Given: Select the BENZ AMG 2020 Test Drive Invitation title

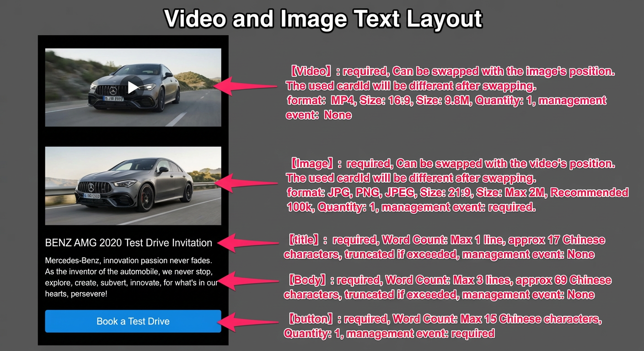Looking at the screenshot, I should click(x=129, y=243).
